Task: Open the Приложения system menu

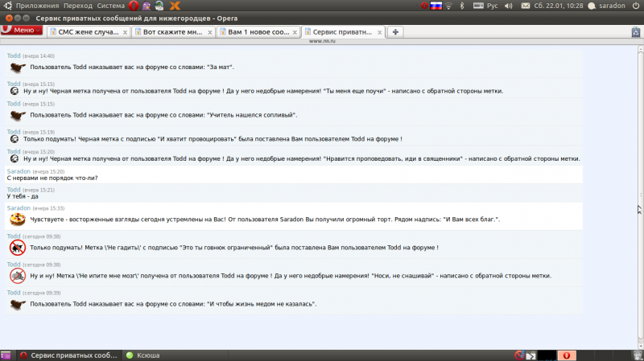Action: click(31, 6)
